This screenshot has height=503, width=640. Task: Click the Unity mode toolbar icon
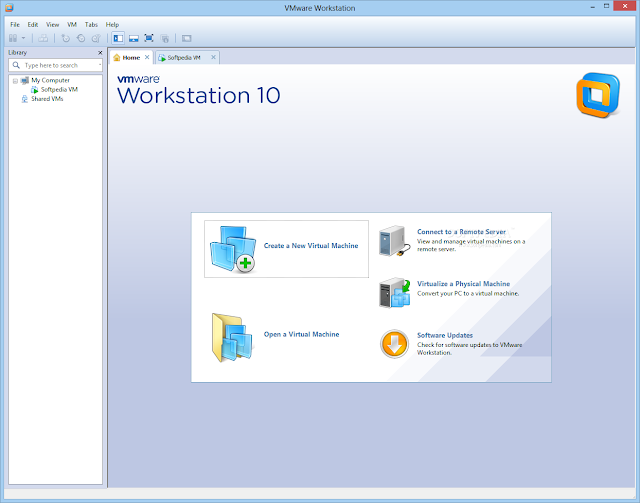click(x=165, y=38)
